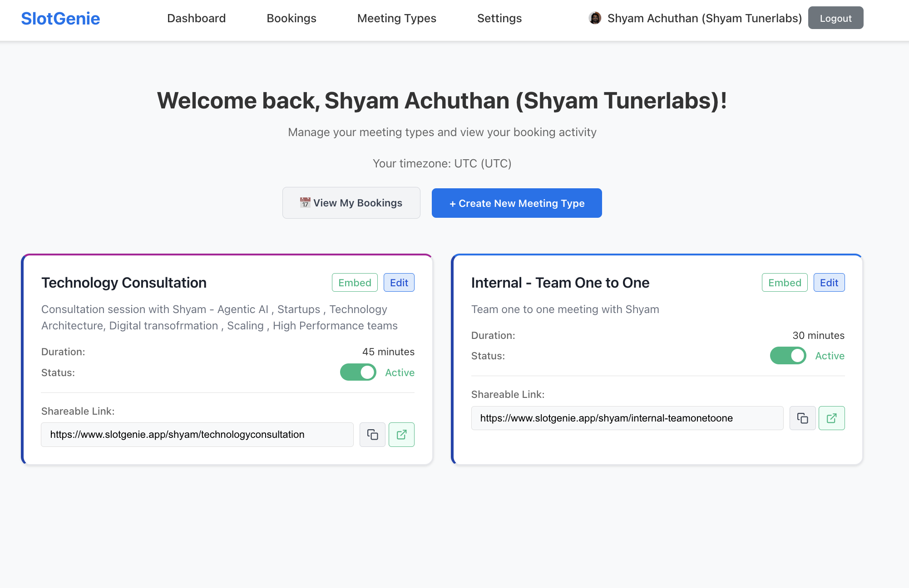Click the Internal - Team One to One title

click(x=560, y=283)
